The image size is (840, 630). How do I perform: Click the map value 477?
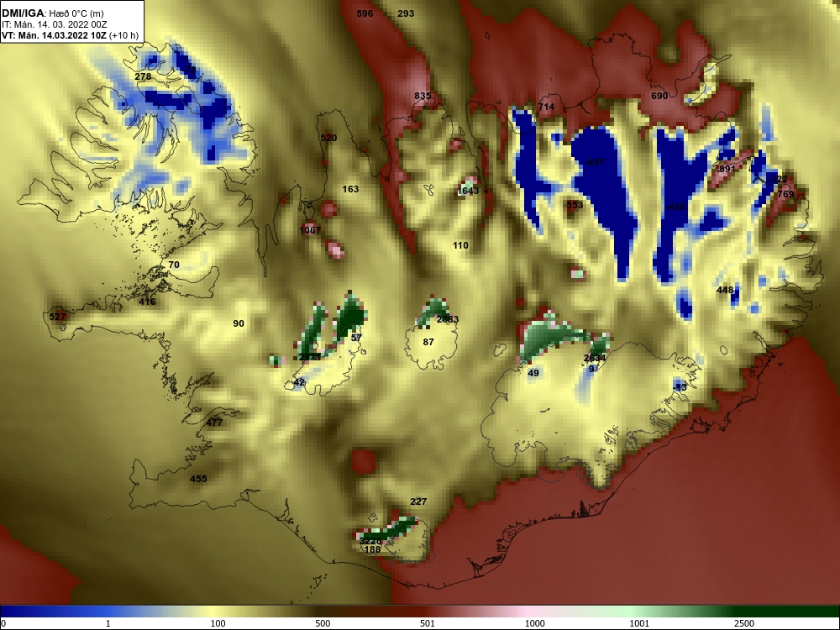tap(213, 423)
